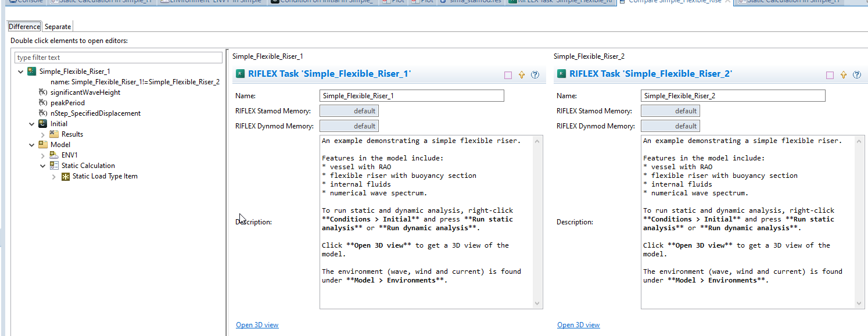
Task: Switch to the Separate tab
Action: point(58,27)
